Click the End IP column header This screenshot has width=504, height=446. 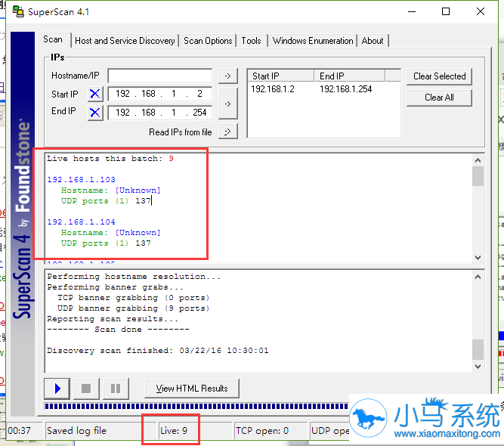(349, 76)
